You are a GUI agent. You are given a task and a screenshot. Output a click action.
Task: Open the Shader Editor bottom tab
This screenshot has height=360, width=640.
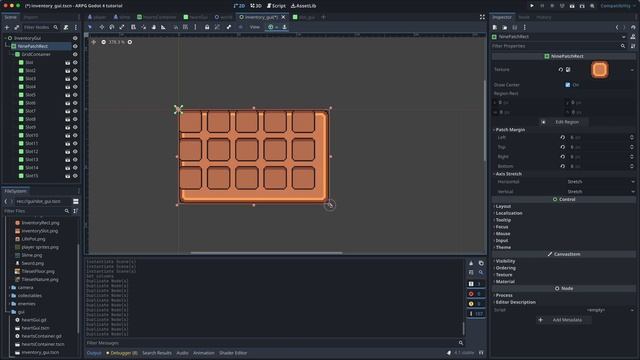coord(233,353)
